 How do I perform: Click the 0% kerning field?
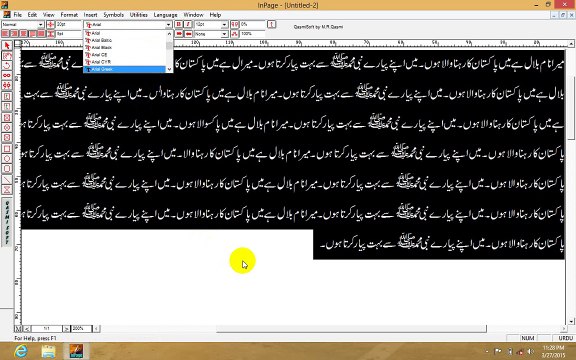[x=252, y=24]
